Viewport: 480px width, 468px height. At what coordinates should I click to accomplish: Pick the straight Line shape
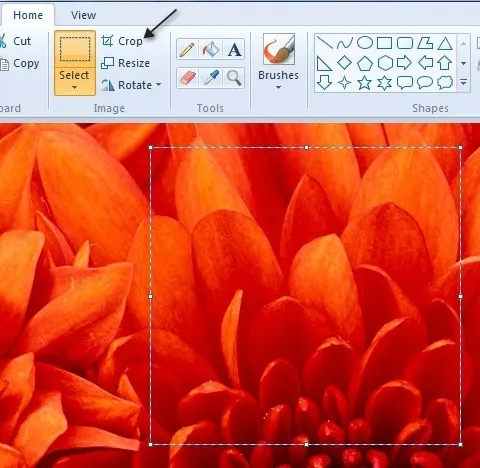point(325,43)
